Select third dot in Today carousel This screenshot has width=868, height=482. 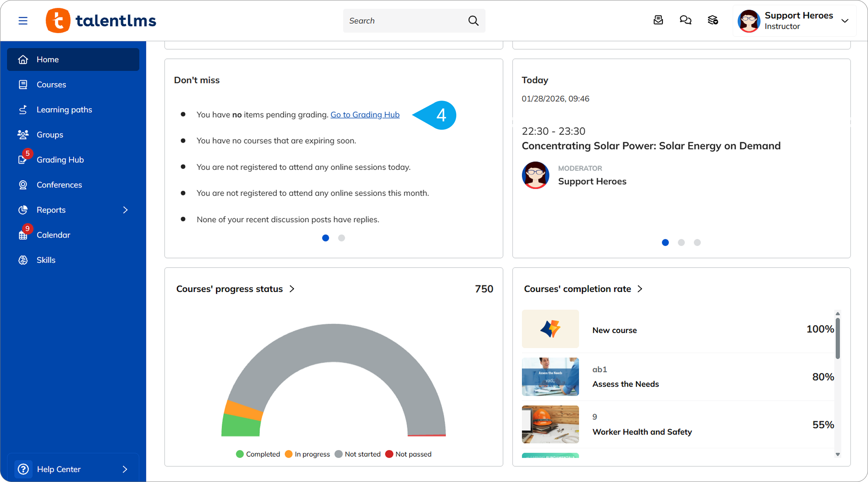click(x=697, y=243)
